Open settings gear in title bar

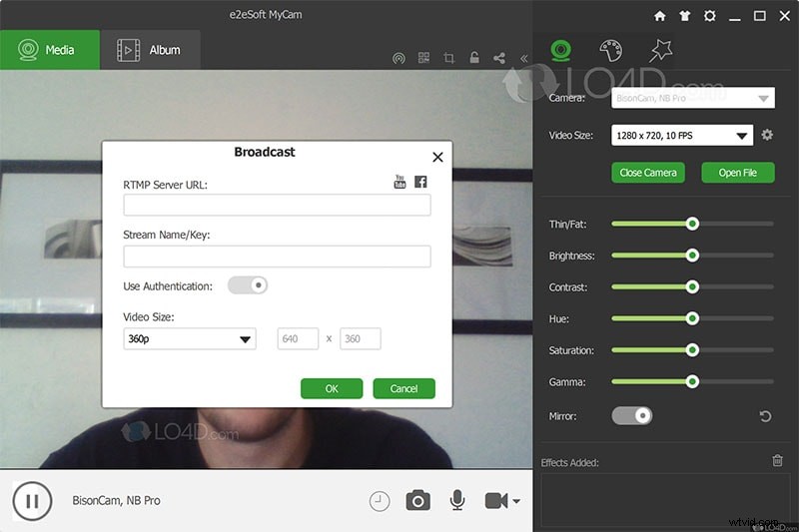(710, 16)
